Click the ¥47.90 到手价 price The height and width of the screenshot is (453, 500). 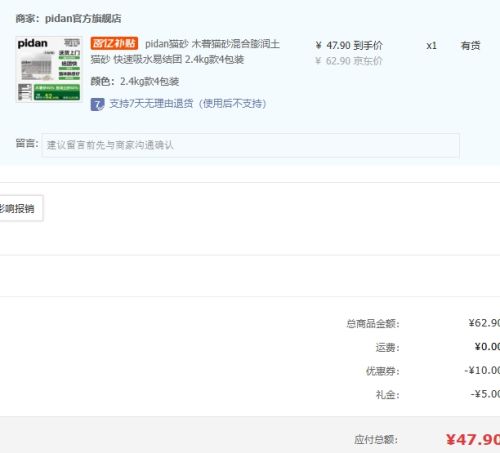[349, 45]
